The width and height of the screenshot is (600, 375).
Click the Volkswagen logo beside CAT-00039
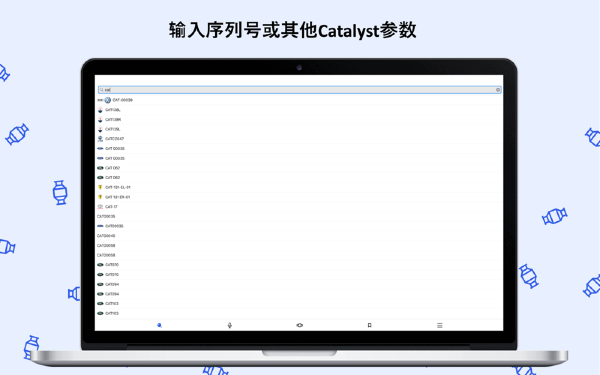pyautogui.click(x=108, y=100)
